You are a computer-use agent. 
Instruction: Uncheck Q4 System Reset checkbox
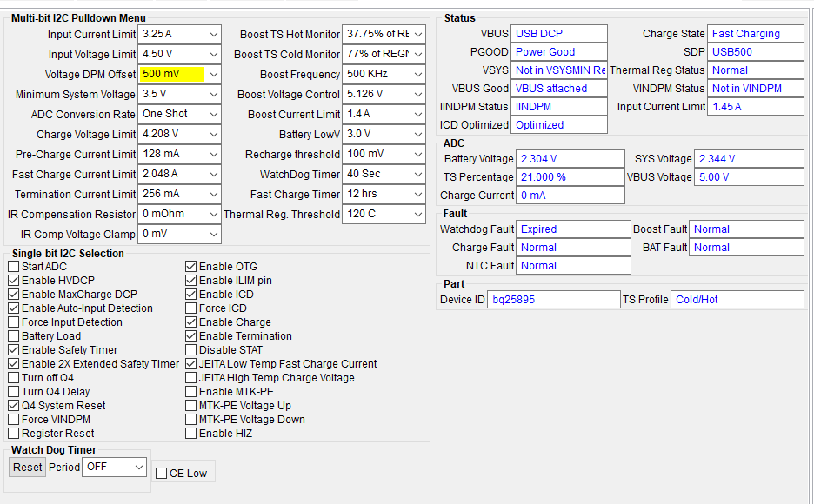[14, 406]
